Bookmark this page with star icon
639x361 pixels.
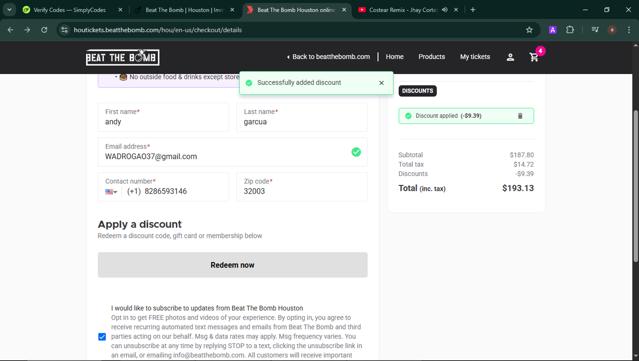(x=529, y=30)
